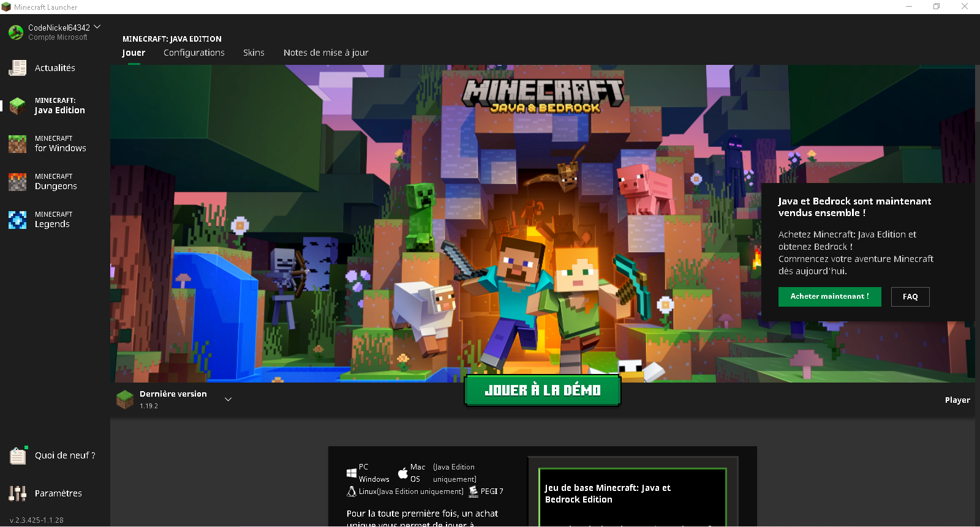
Task: Expand the Dernière version selector chevron
Action: (x=228, y=400)
